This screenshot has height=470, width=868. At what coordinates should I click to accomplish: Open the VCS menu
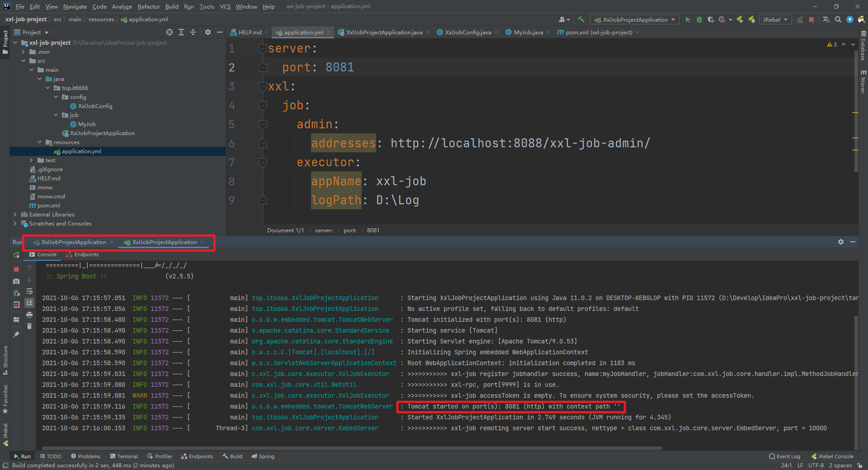(x=225, y=6)
